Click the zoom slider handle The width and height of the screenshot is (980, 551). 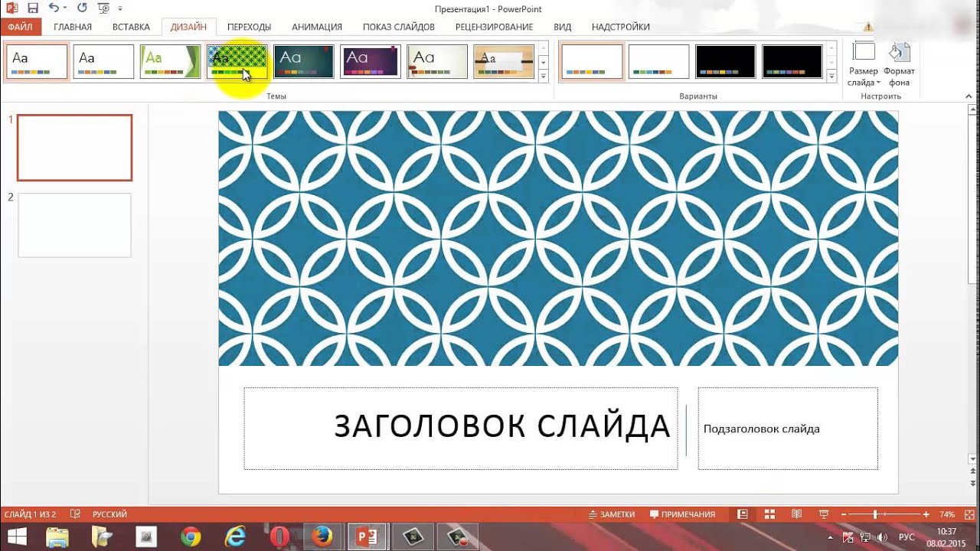coord(875,514)
